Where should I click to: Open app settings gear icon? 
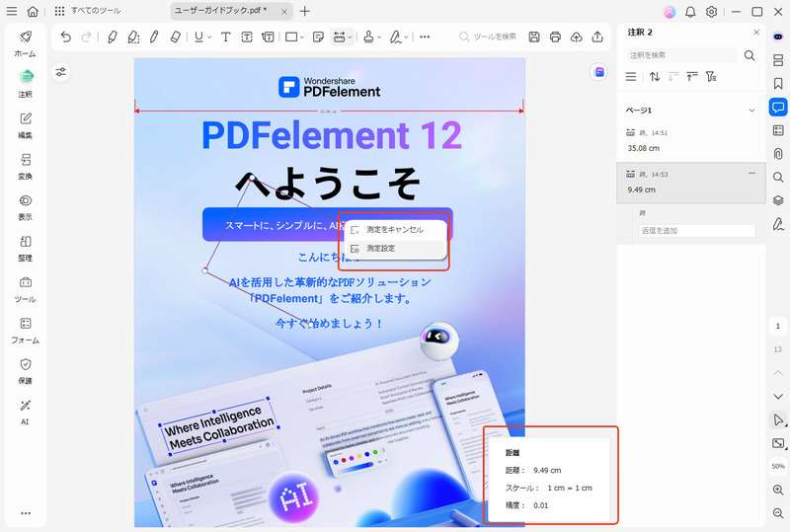711,12
